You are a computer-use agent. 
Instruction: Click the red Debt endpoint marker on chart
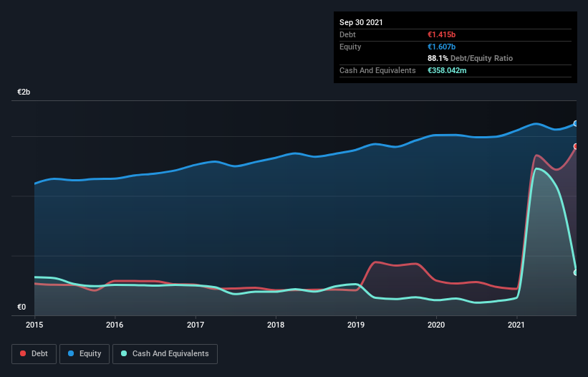pyautogui.click(x=575, y=146)
